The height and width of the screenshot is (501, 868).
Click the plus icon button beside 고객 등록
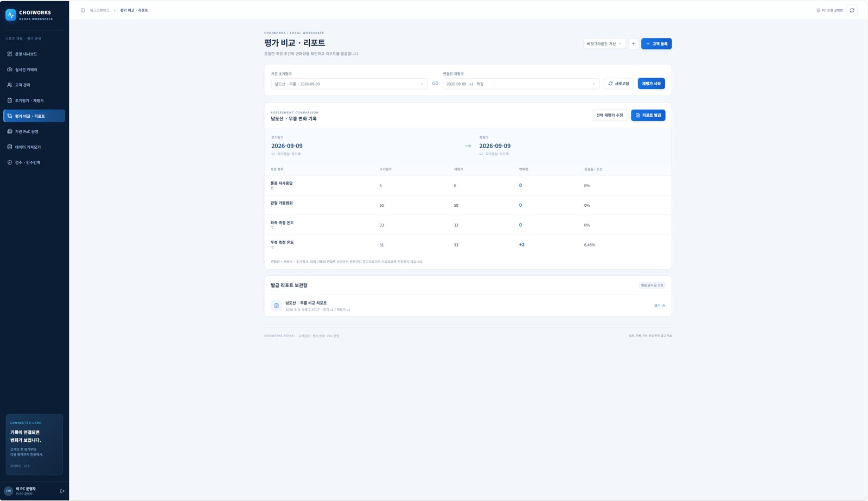point(633,43)
